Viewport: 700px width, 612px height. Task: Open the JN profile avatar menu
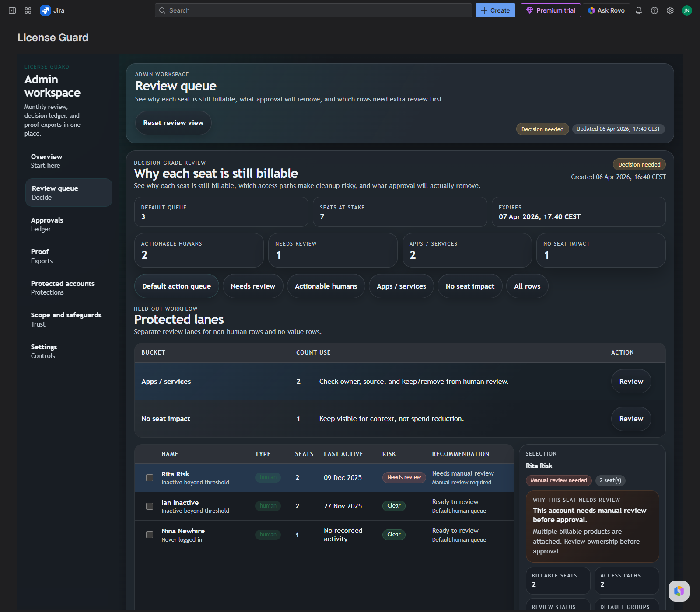point(686,10)
